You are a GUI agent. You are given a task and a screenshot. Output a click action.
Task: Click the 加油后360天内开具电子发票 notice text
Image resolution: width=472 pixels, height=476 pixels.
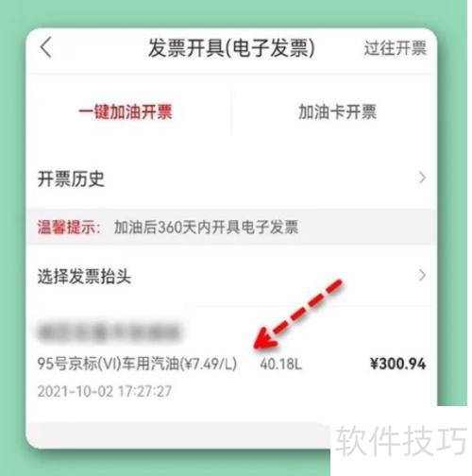[206, 227]
